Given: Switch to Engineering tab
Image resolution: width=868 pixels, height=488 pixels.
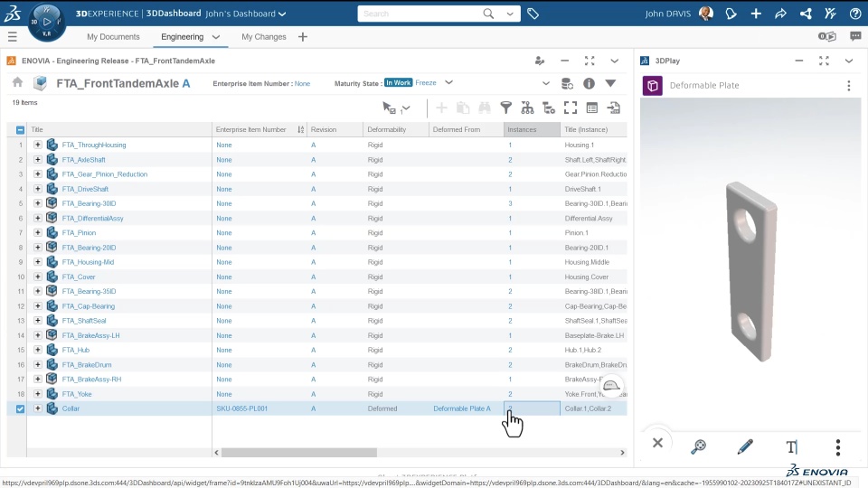Looking at the screenshot, I should 182,36.
